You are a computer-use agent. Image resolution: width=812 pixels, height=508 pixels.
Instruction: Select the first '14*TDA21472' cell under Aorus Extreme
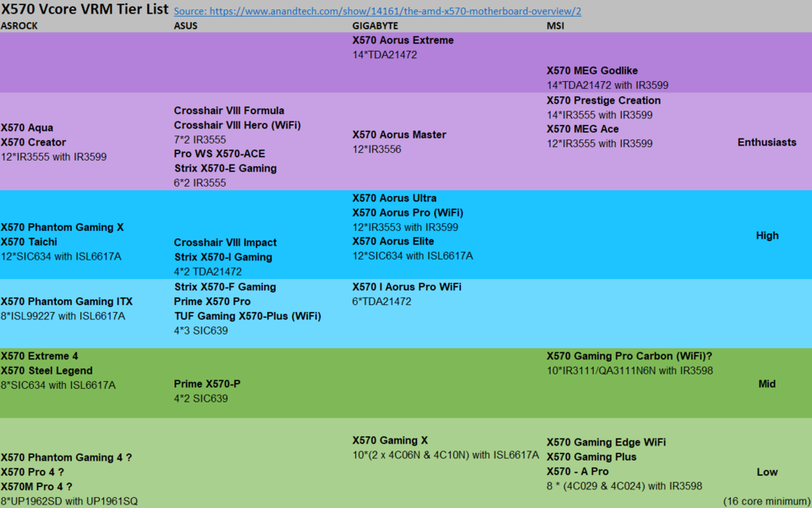[x=385, y=55]
